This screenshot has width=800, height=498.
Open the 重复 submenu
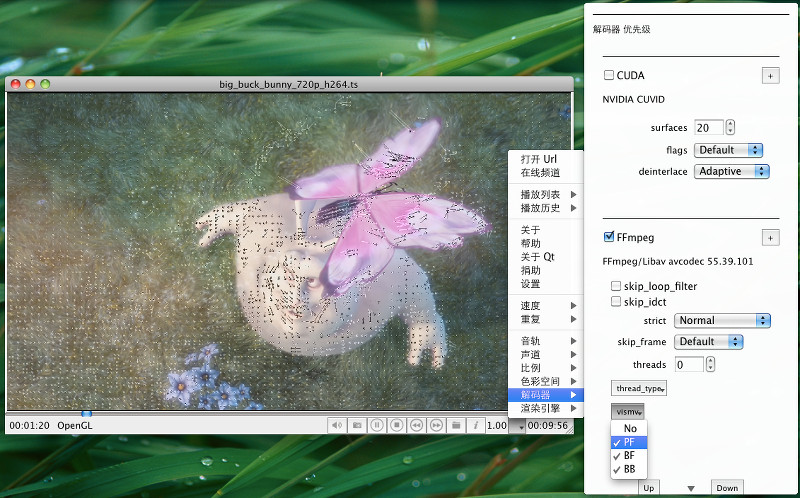pyautogui.click(x=545, y=319)
